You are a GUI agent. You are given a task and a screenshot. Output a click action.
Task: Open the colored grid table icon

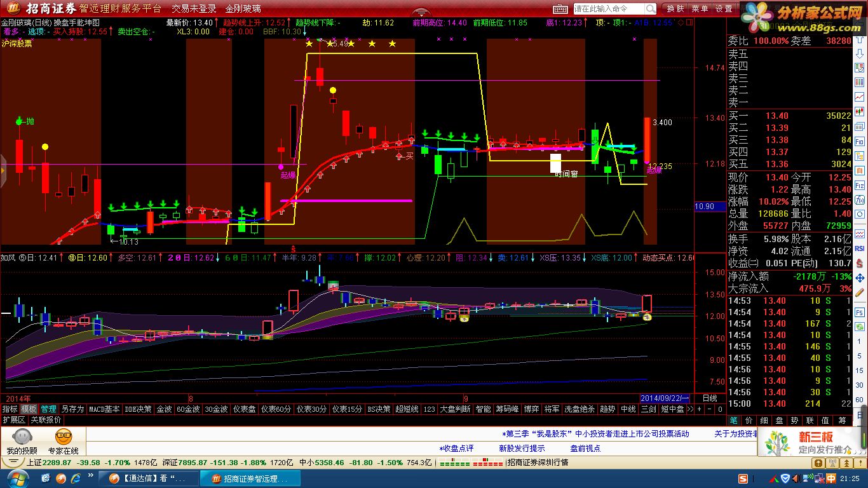click(x=860, y=82)
